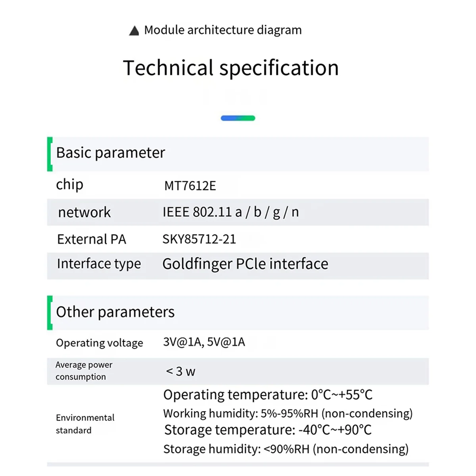Click the chip row label
The height and width of the screenshot is (476, 476).
[x=70, y=185]
